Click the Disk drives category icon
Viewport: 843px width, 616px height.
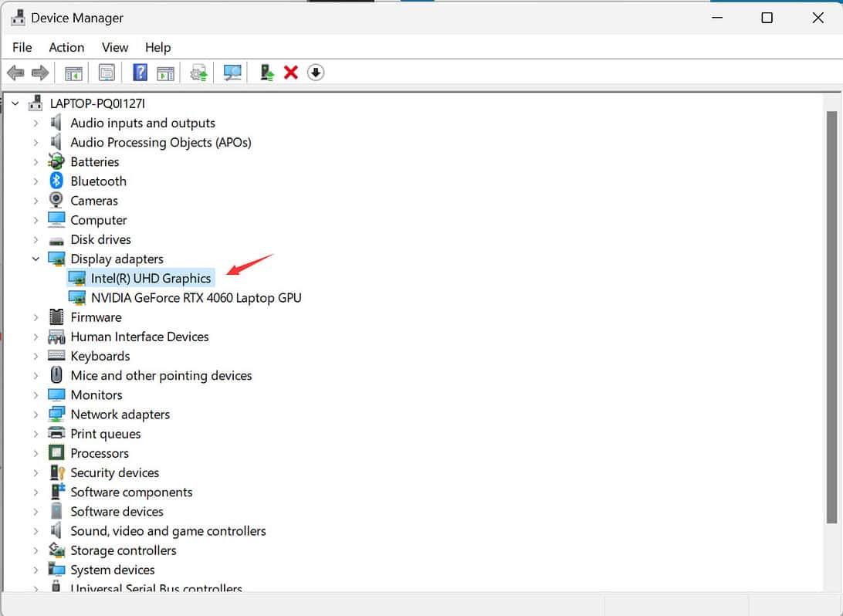56,240
